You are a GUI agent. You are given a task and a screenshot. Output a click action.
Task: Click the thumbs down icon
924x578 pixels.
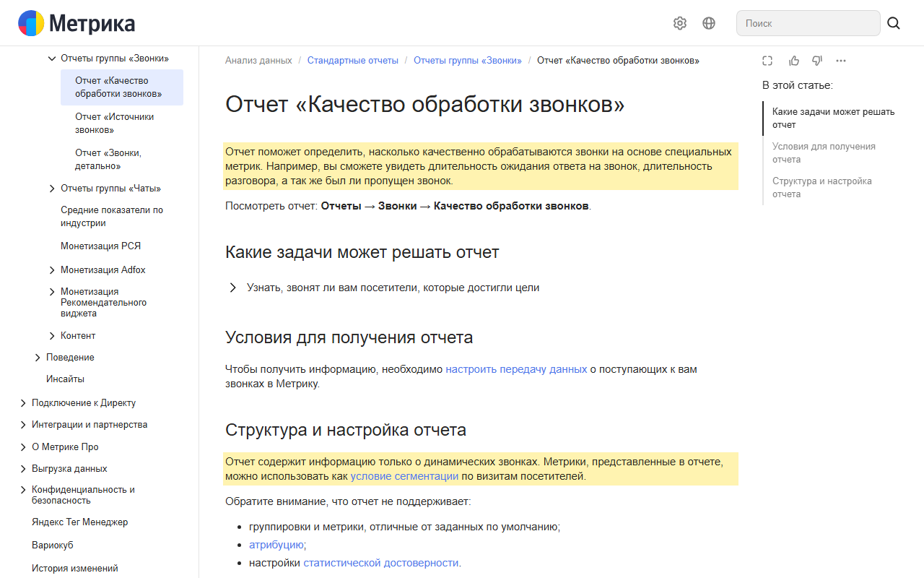pyautogui.click(x=817, y=61)
